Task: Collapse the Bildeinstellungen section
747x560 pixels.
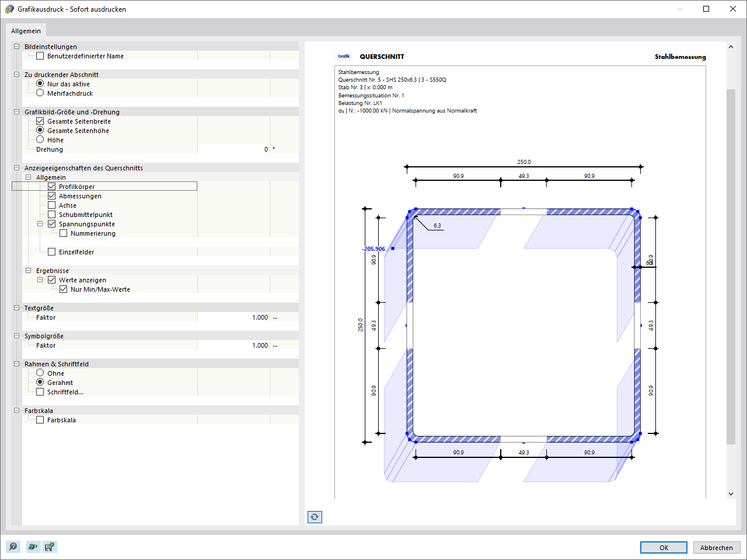Action: point(17,47)
